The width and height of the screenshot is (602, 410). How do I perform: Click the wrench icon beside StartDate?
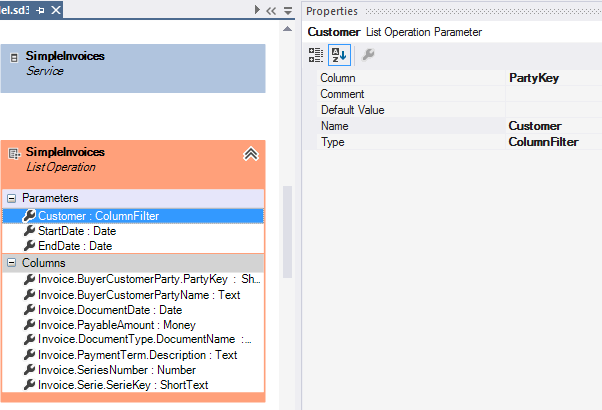click(30, 230)
